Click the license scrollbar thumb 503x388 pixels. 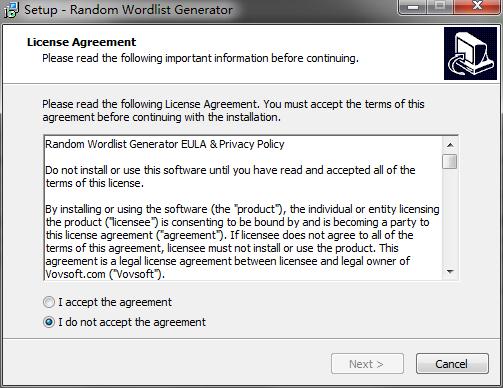[x=450, y=162]
